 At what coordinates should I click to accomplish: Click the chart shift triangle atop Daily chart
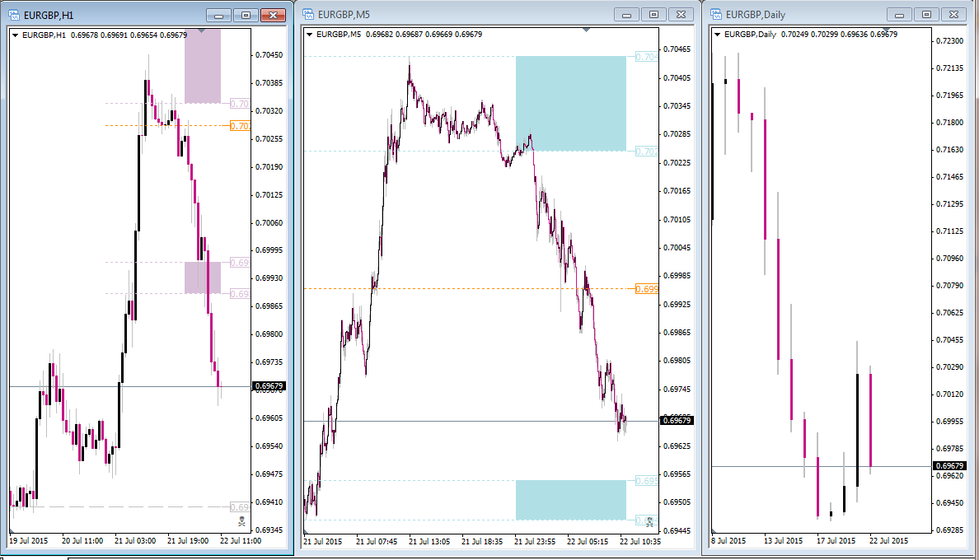tap(885, 30)
